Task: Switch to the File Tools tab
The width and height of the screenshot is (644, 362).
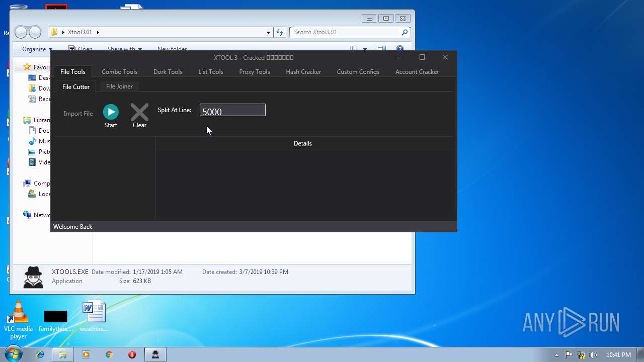Action: pyautogui.click(x=73, y=71)
